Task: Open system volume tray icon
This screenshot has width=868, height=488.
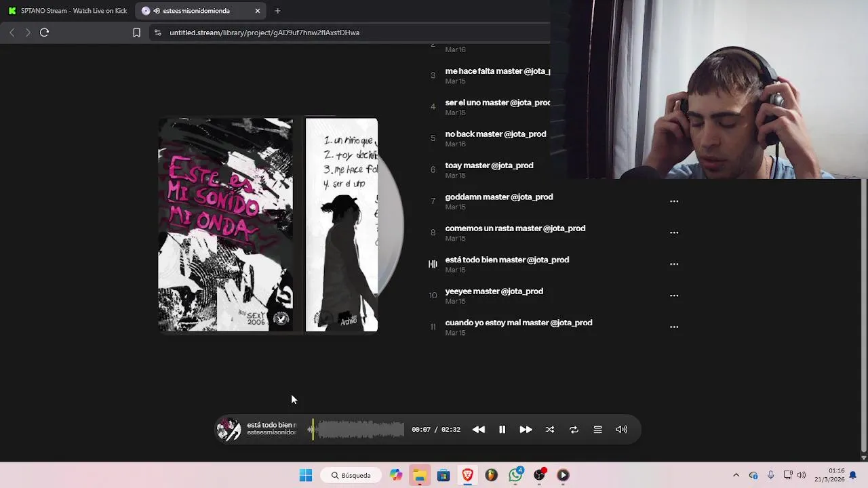Action: coord(802,475)
